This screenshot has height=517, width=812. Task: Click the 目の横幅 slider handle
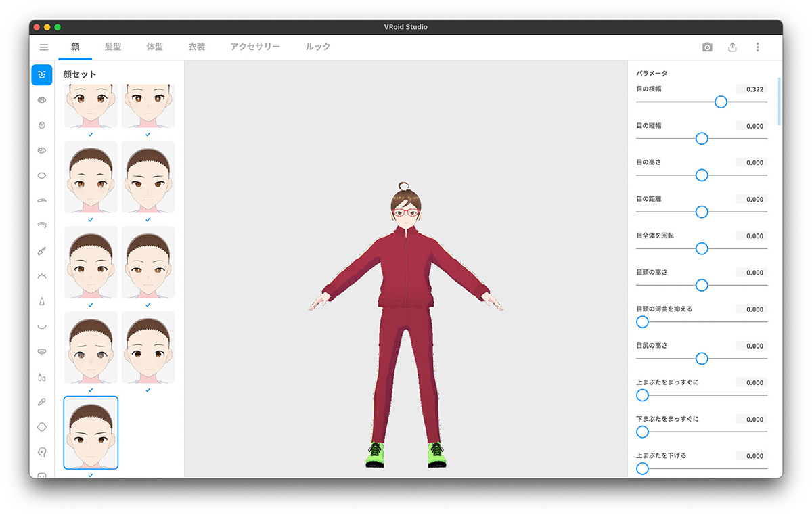click(721, 102)
